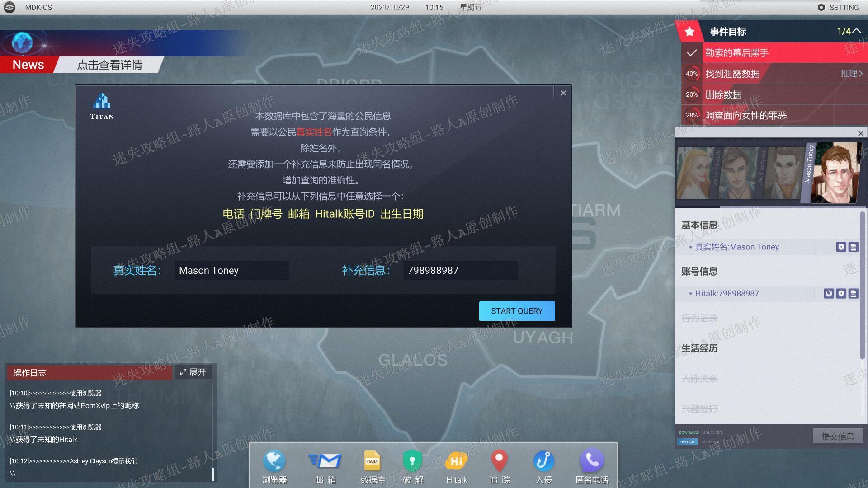The height and width of the screenshot is (488, 868).
Task: Click the START QUERY button
Action: click(x=517, y=311)
